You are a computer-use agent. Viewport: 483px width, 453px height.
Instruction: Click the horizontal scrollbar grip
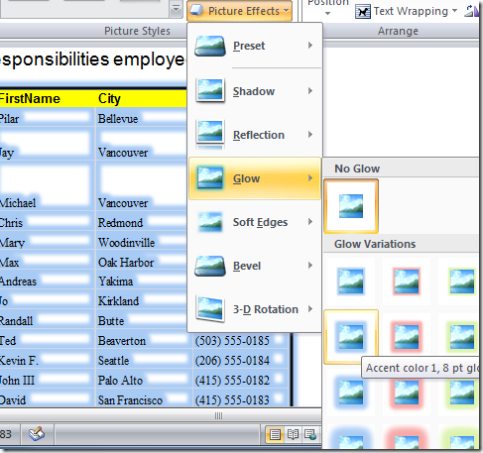[218, 416]
